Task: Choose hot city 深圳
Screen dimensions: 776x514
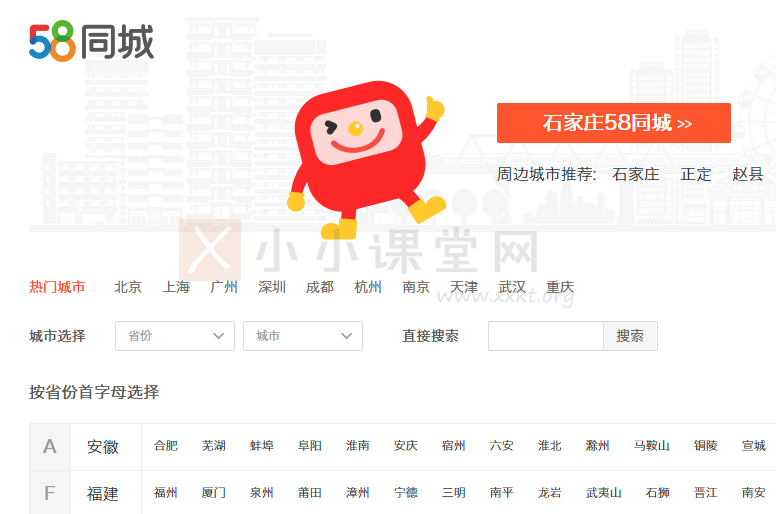Action: tap(272, 287)
